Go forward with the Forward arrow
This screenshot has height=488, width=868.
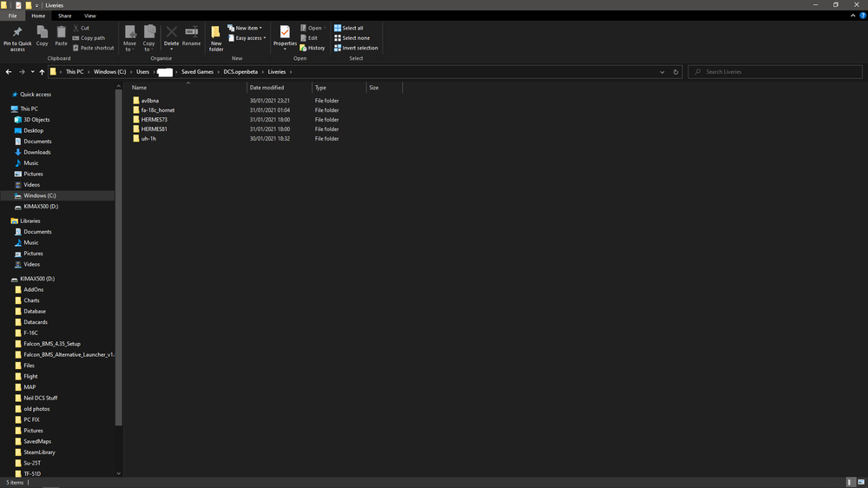tap(22, 71)
